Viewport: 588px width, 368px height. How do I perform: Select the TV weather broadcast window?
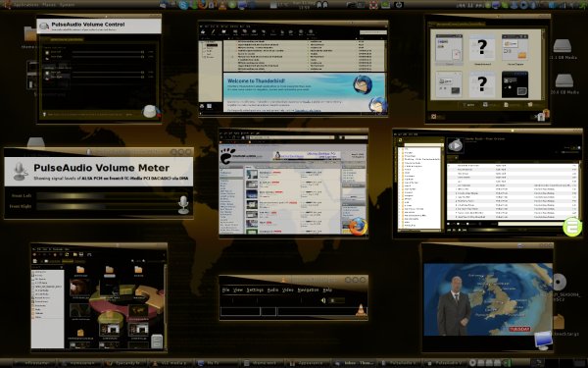click(x=487, y=297)
